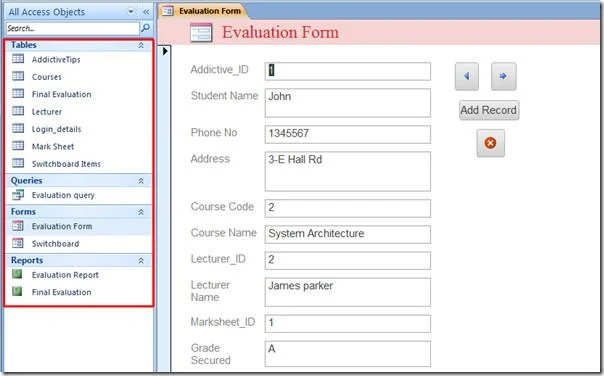Click the Student Name field containing John
Screen dimensions: 604x376
pyautogui.click(x=347, y=103)
